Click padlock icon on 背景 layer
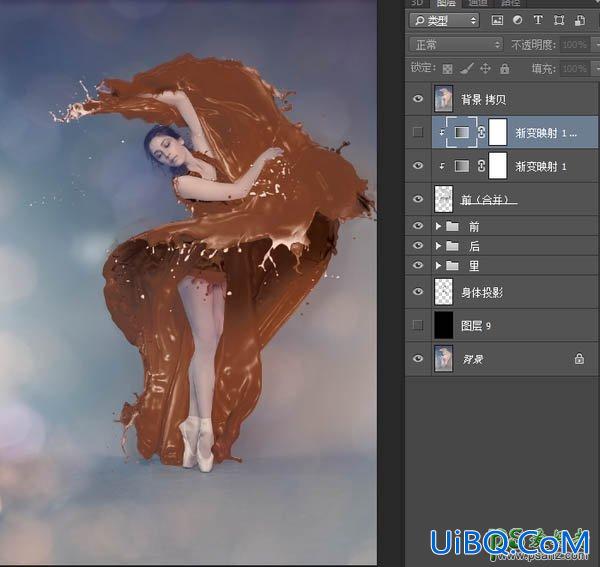Viewport: 600px width, 567px height. coord(579,358)
